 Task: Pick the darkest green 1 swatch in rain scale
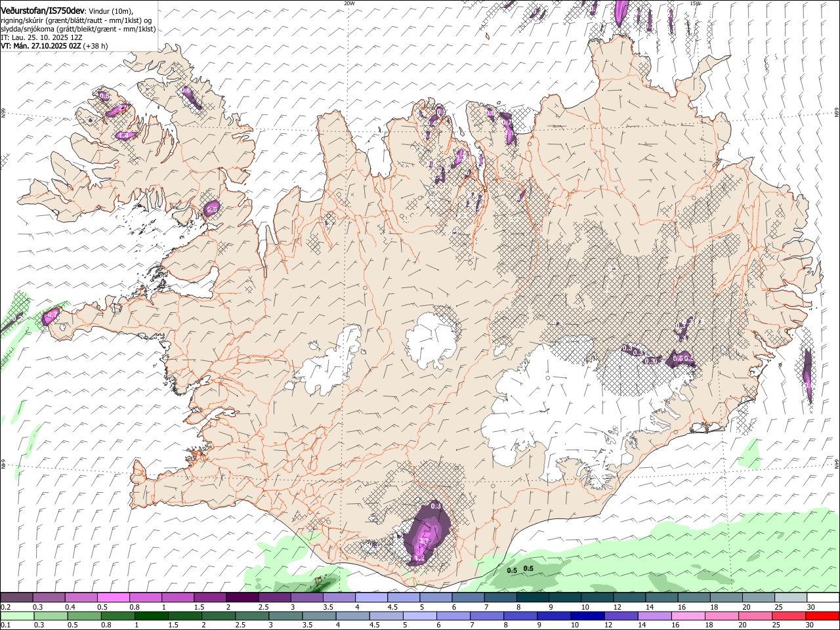coord(152,616)
